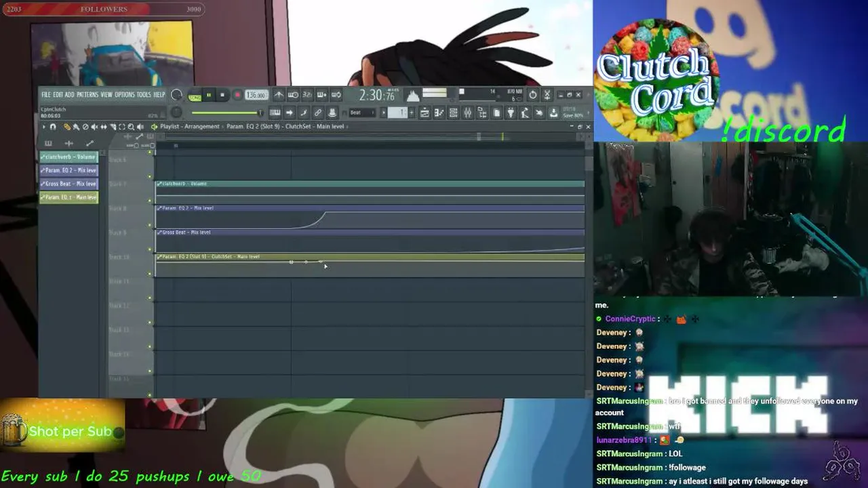Open the Browser view icon
868x488 pixels.
(x=481, y=113)
